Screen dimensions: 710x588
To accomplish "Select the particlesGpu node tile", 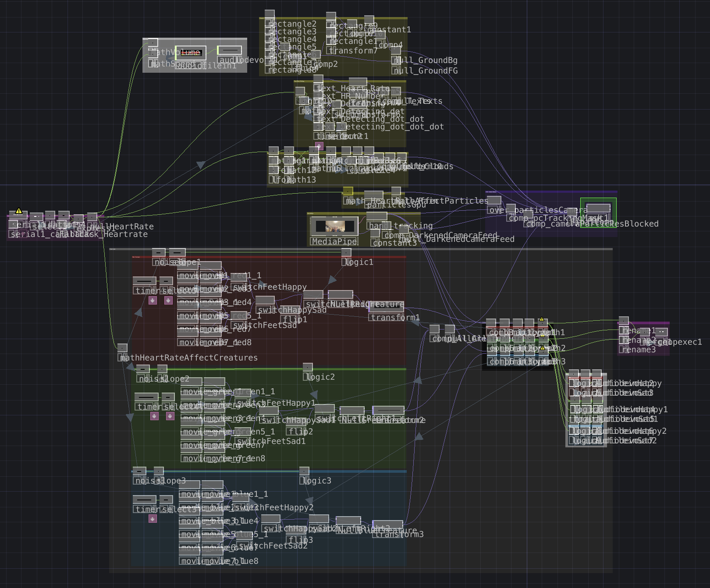I will coord(374,195).
